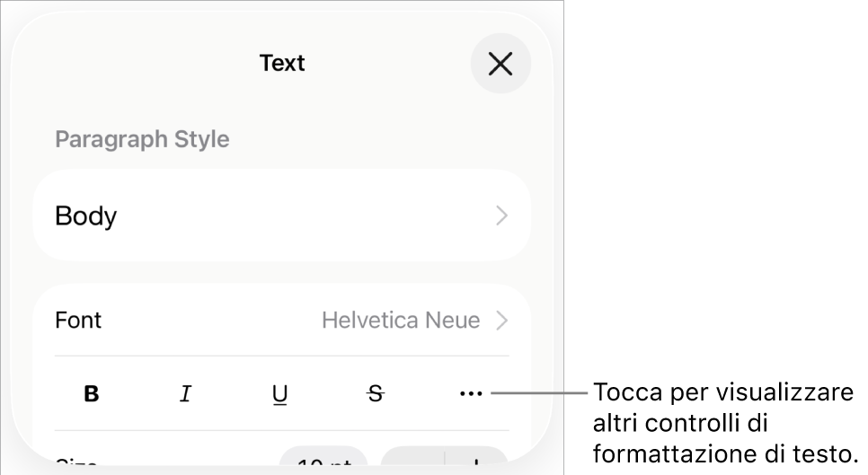Tap the Font row label

pos(78,321)
